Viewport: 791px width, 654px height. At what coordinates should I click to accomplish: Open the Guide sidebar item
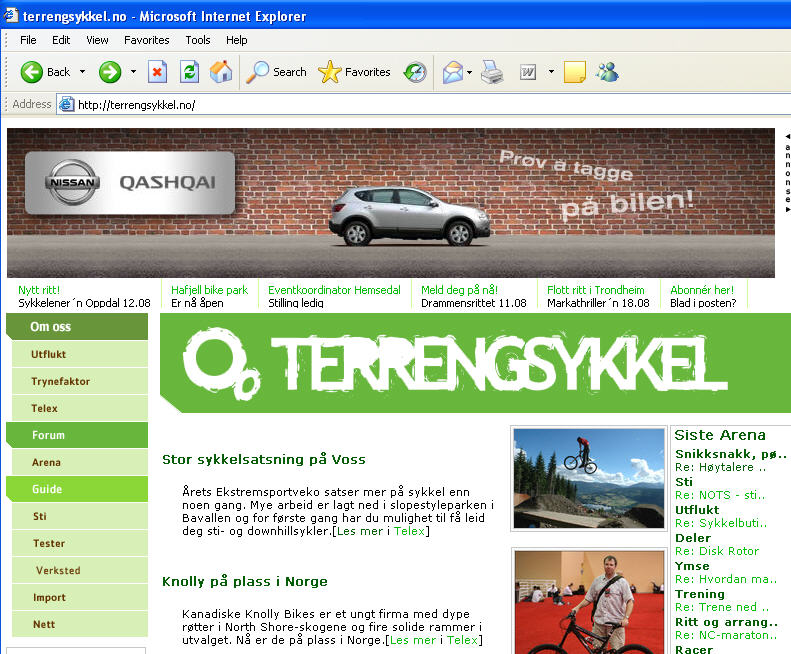click(77, 489)
